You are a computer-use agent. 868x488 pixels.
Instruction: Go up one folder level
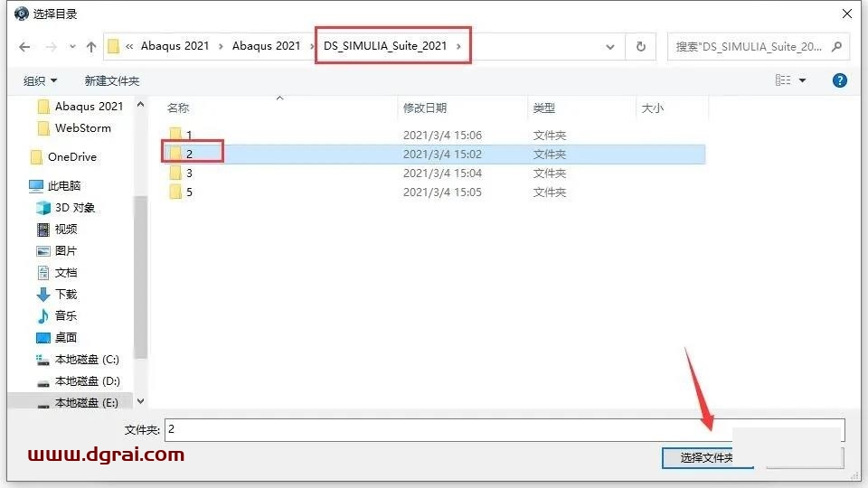(x=91, y=46)
